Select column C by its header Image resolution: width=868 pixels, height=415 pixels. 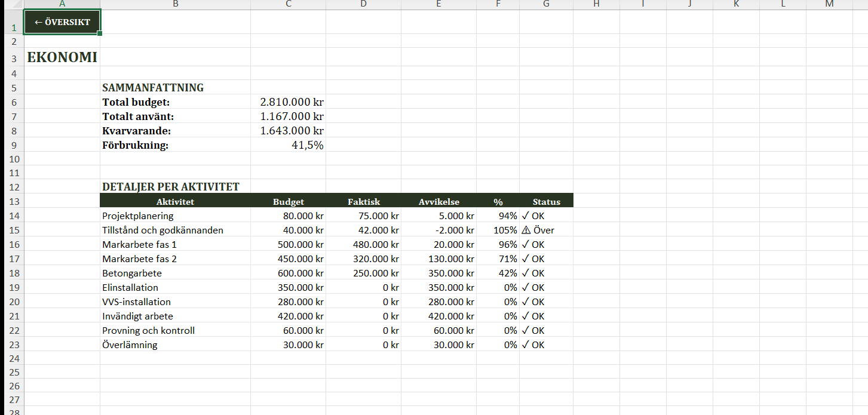pos(289,4)
